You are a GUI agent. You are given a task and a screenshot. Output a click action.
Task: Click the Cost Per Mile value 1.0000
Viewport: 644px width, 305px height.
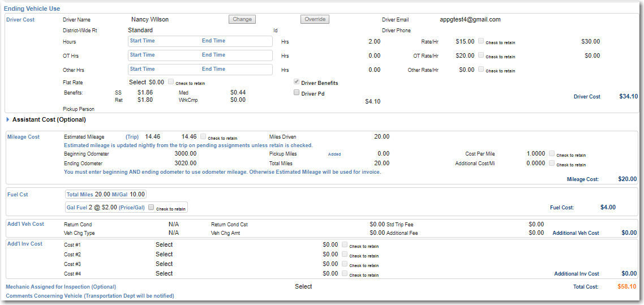[x=536, y=153]
